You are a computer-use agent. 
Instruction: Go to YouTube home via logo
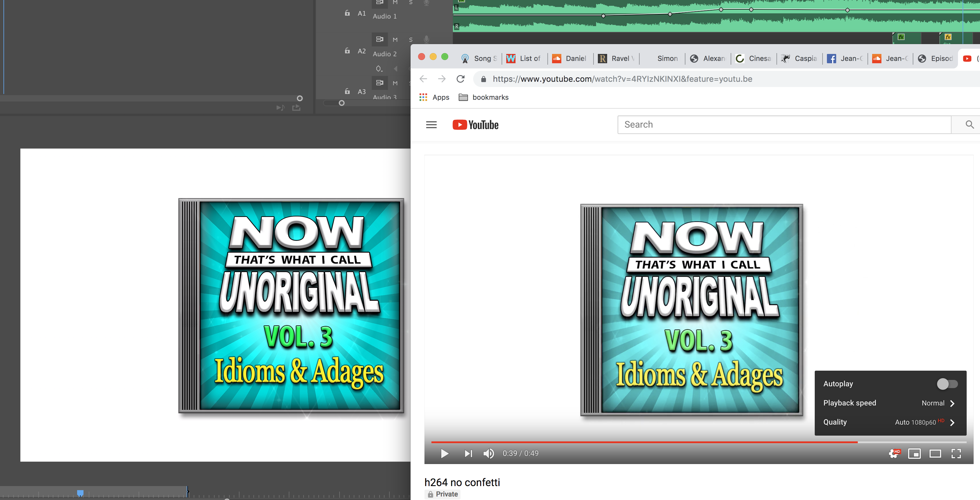pyautogui.click(x=475, y=125)
